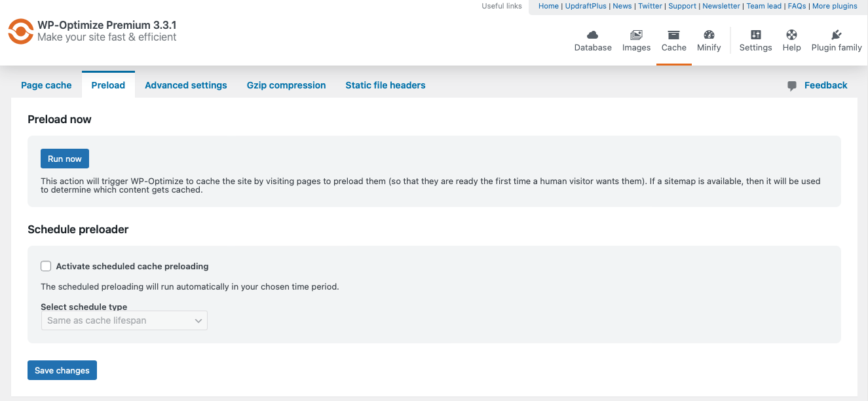Open the Settings sliders icon
868x401 pixels.
pyautogui.click(x=755, y=35)
